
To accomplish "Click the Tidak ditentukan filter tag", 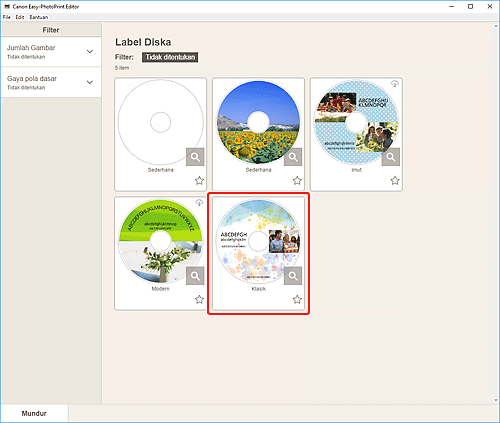I will coord(170,57).
